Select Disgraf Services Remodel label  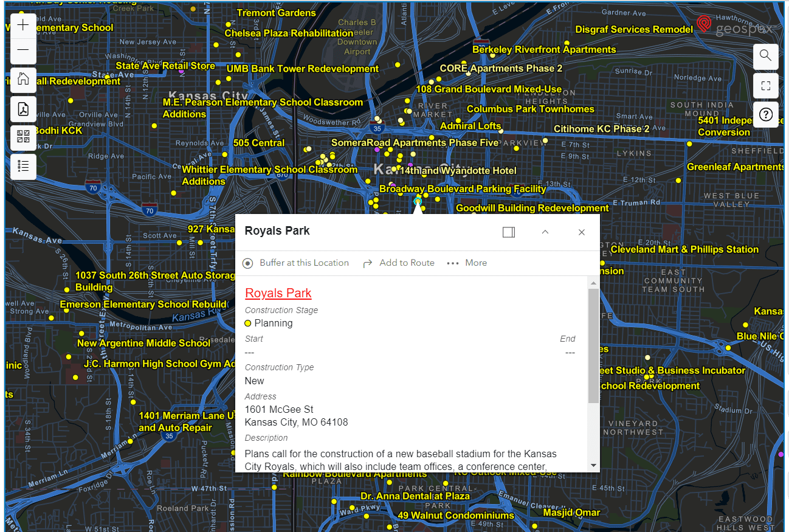(x=634, y=29)
